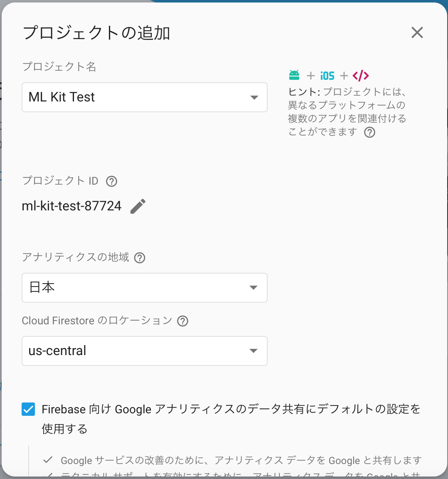448x479 pixels.
Task: Open help icon beside アナリティクスの地域
Action: tap(140, 258)
